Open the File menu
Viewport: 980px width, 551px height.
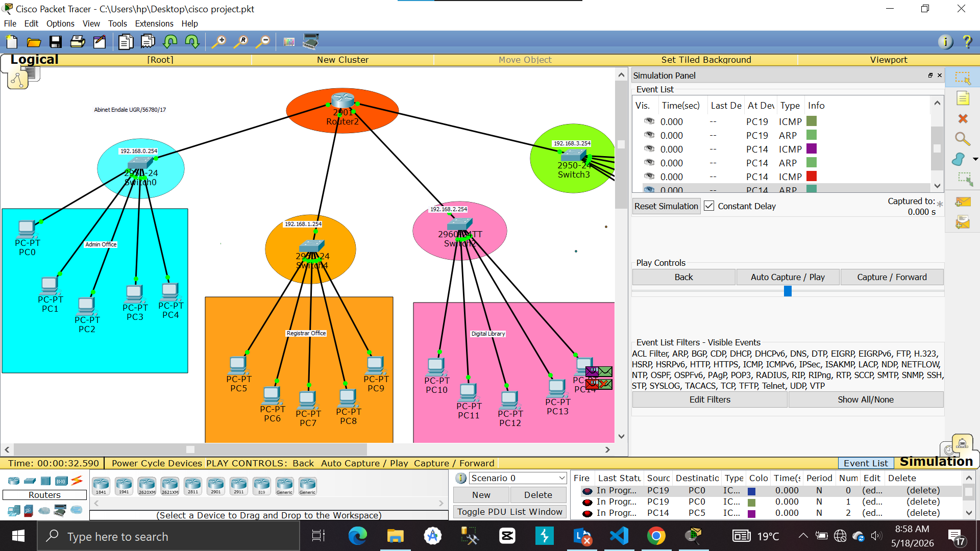click(x=10, y=23)
